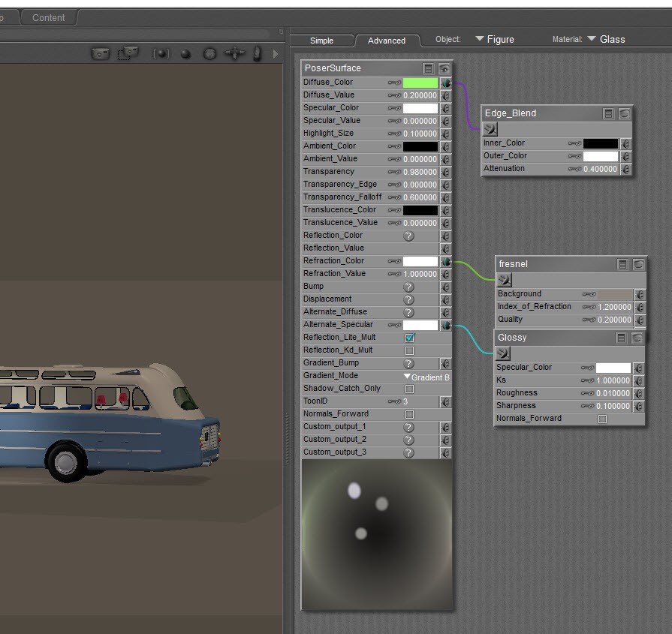
Task: Click the Refraction_Color connector plug
Action: click(446, 261)
